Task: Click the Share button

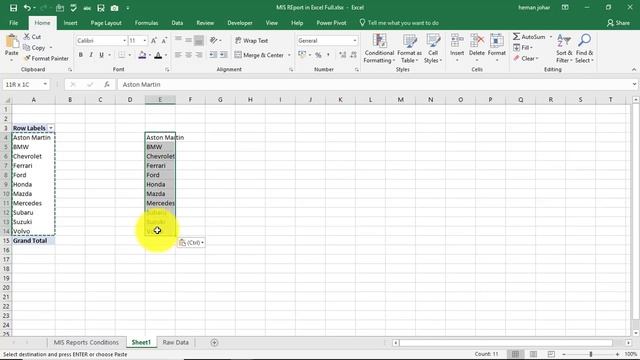Action: [618, 23]
